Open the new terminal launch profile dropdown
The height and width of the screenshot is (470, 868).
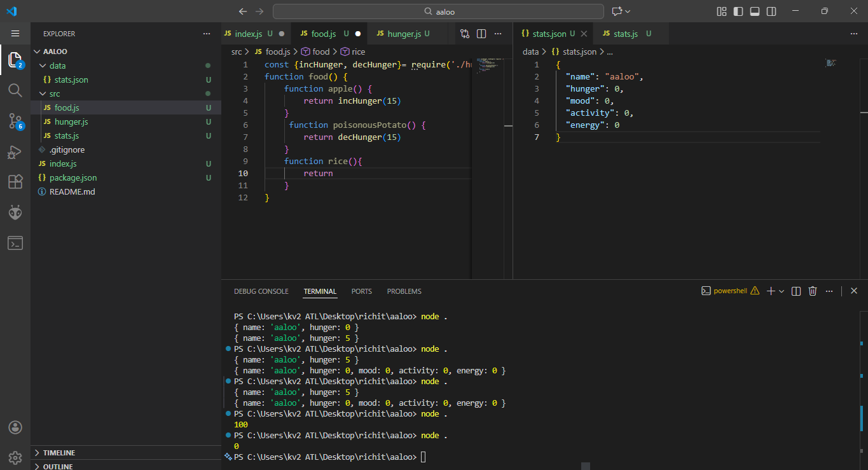[x=782, y=291]
